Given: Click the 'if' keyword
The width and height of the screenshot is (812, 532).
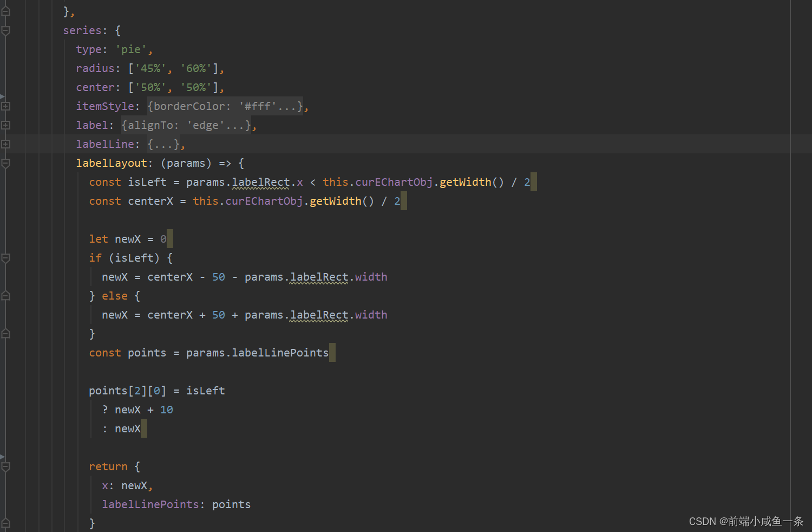Looking at the screenshot, I should [x=95, y=258].
